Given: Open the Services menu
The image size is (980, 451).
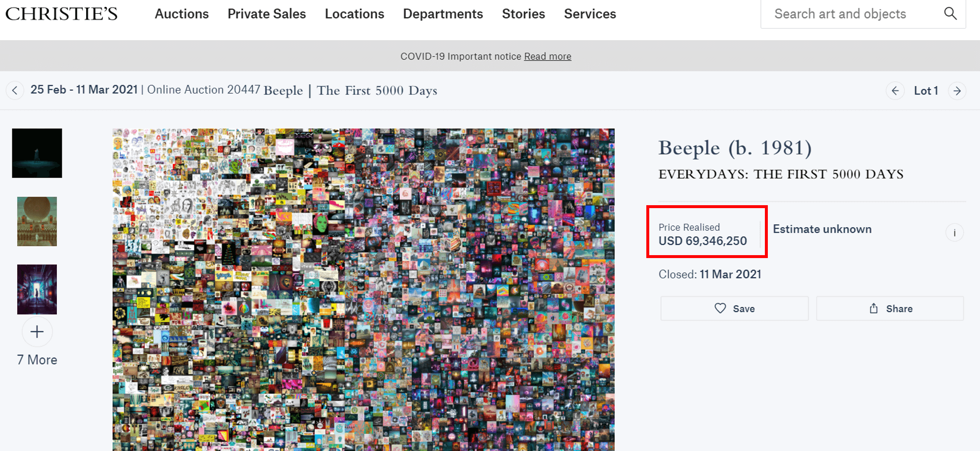Looking at the screenshot, I should [590, 14].
